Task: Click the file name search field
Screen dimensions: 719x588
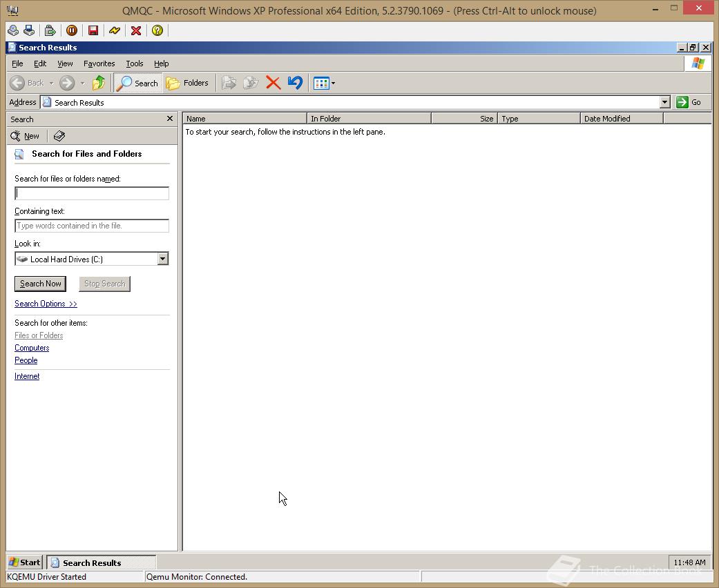Action: (x=92, y=193)
